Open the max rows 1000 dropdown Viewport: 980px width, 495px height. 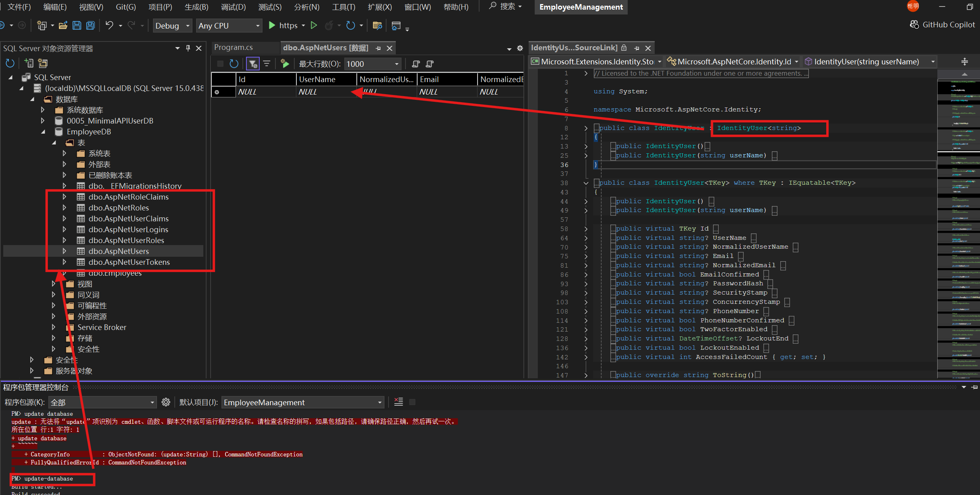pyautogui.click(x=372, y=64)
